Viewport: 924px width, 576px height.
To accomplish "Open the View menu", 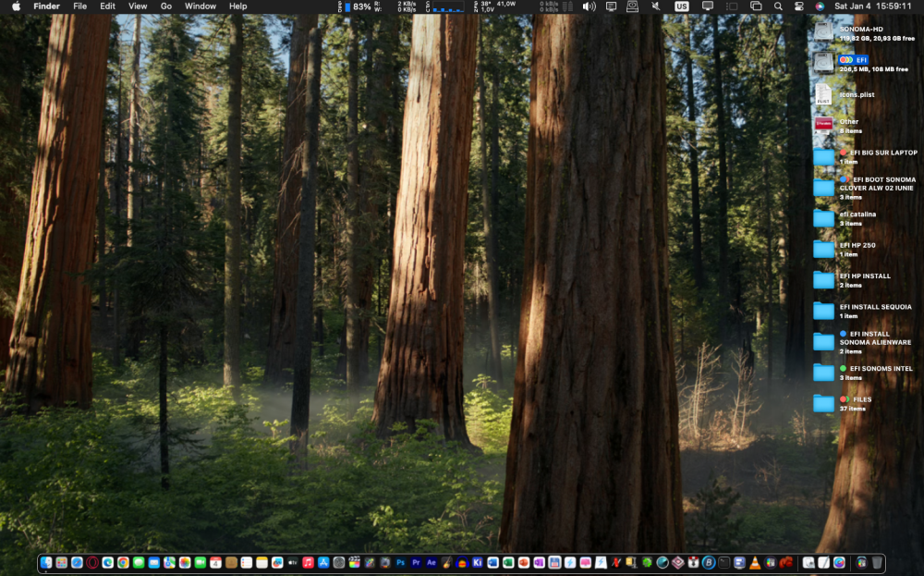I will point(138,6).
